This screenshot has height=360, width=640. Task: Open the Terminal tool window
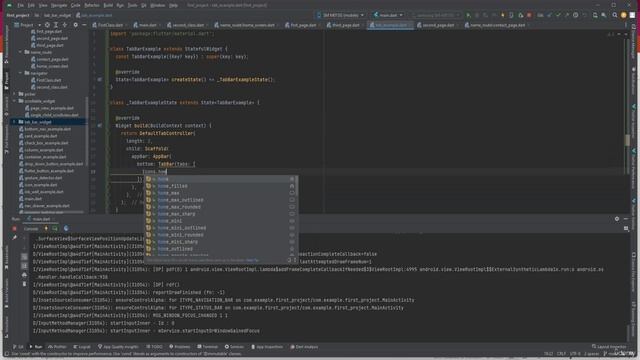point(207,347)
